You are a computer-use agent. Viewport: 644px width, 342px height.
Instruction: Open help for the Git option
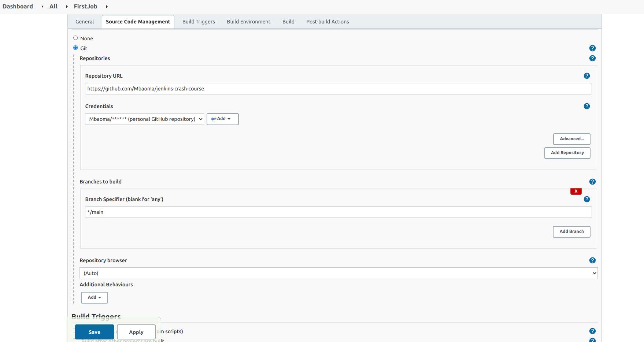(x=593, y=48)
